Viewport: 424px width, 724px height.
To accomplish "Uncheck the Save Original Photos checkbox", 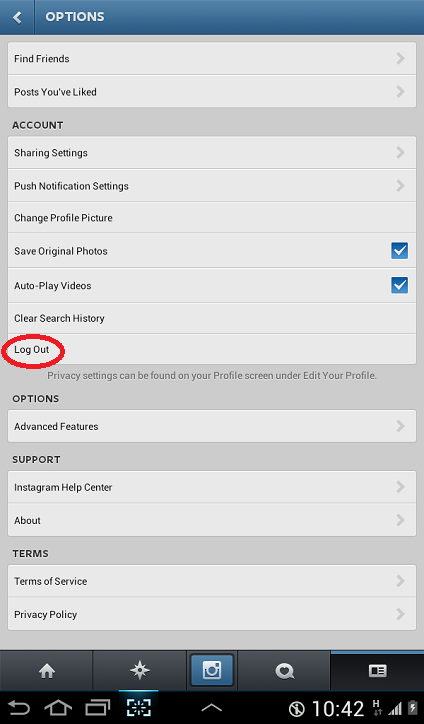I will click(x=400, y=251).
